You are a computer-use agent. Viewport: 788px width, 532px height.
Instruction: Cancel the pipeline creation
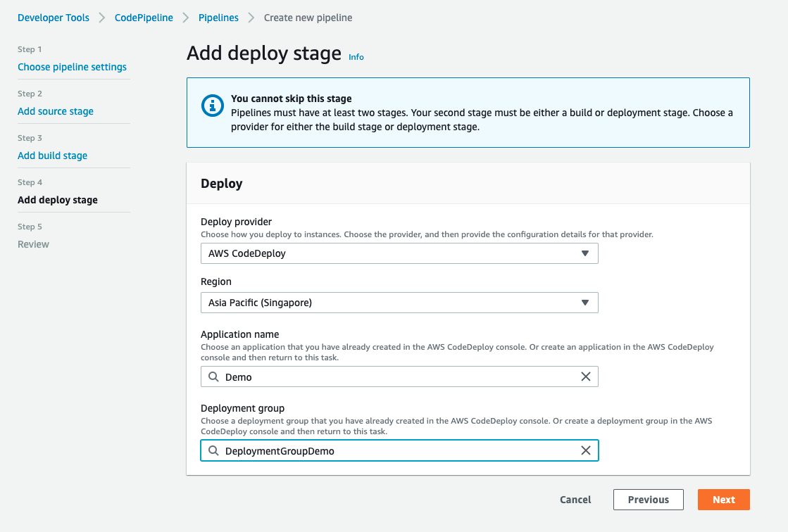coord(575,500)
